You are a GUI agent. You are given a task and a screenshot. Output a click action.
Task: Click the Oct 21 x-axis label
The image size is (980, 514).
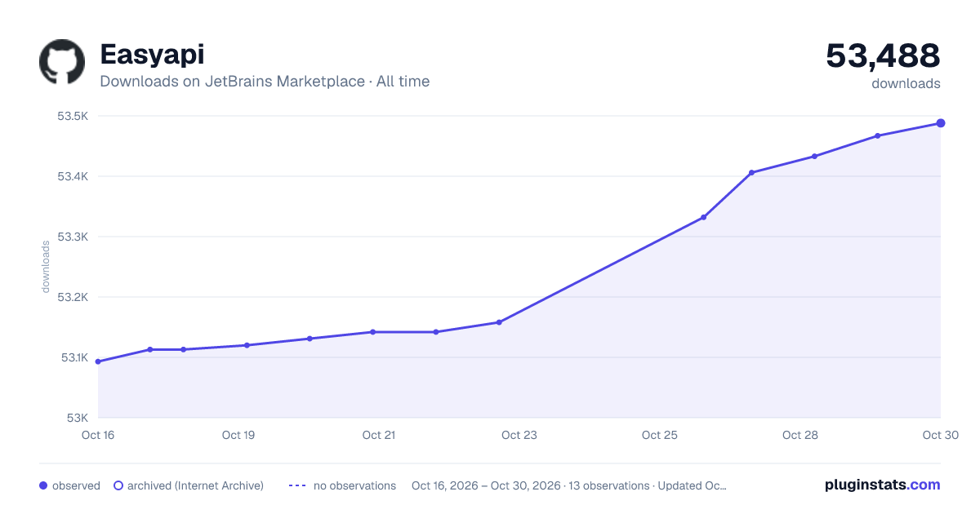click(x=379, y=435)
